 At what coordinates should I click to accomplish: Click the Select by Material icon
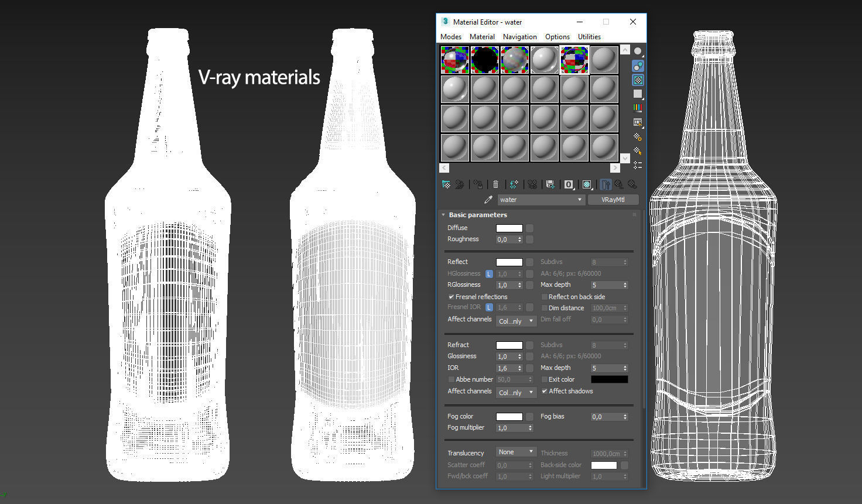638,151
